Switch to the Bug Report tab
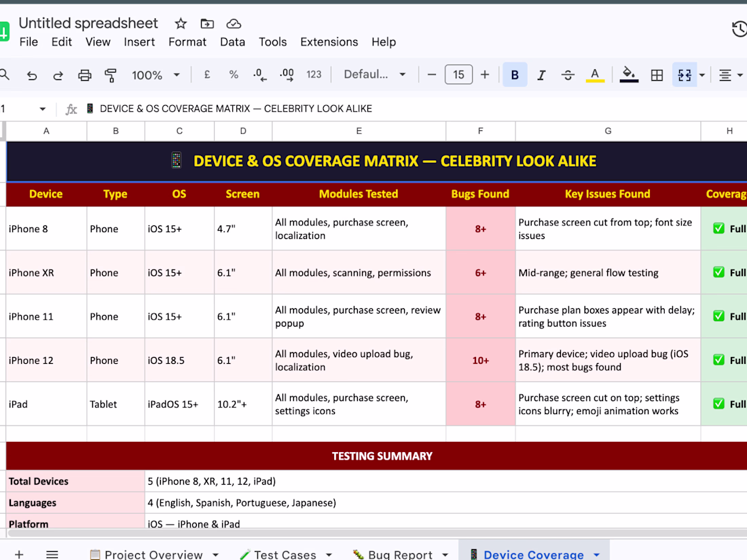The width and height of the screenshot is (747, 560). 393,555
